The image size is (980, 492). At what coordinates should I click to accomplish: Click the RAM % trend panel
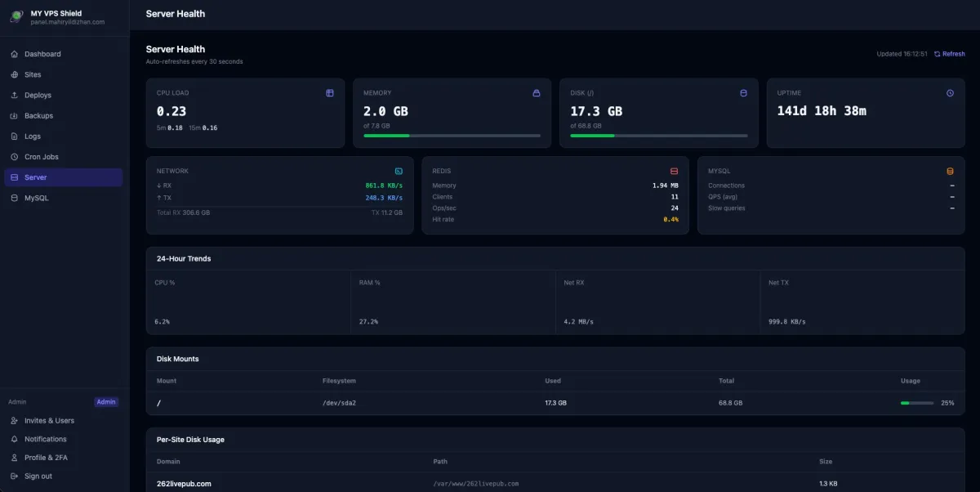[x=452, y=302]
